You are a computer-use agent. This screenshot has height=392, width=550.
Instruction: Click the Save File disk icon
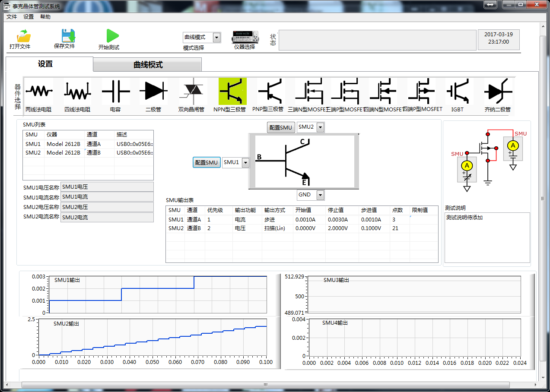(x=68, y=36)
